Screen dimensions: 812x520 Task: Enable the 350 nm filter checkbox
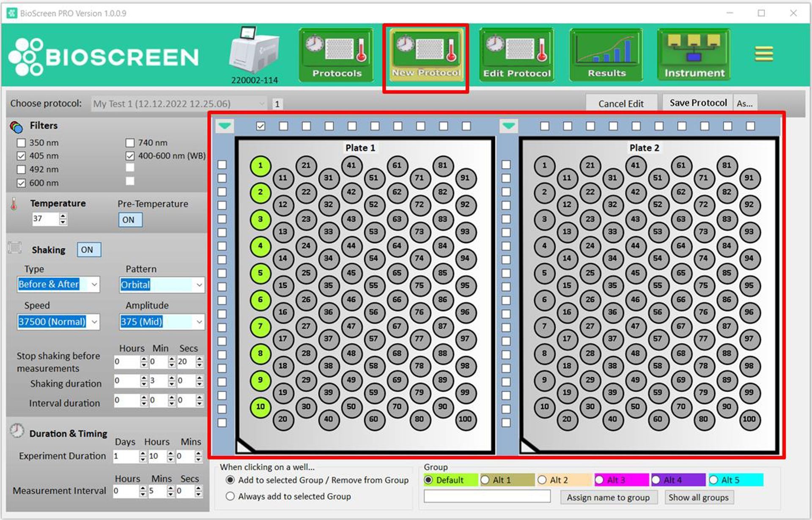[x=21, y=143]
